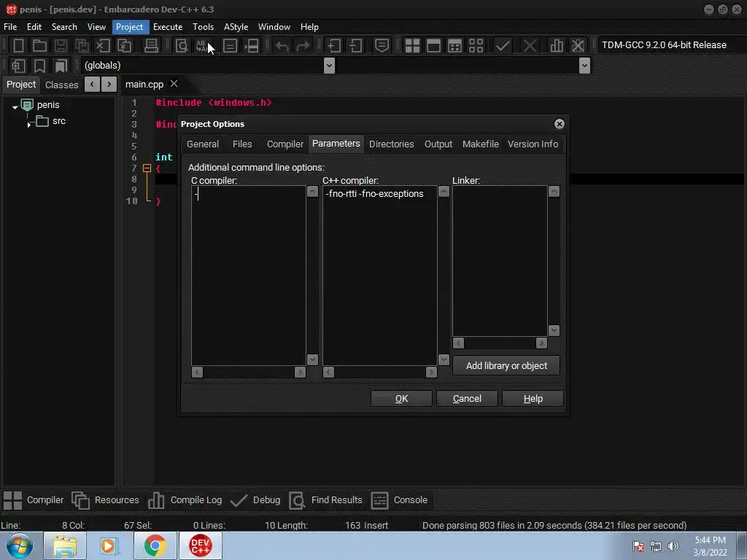This screenshot has width=747, height=560.
Task: Click the Insert snippet icon in second toolbar
Action: pyautogui.click(x=18, y=65)
